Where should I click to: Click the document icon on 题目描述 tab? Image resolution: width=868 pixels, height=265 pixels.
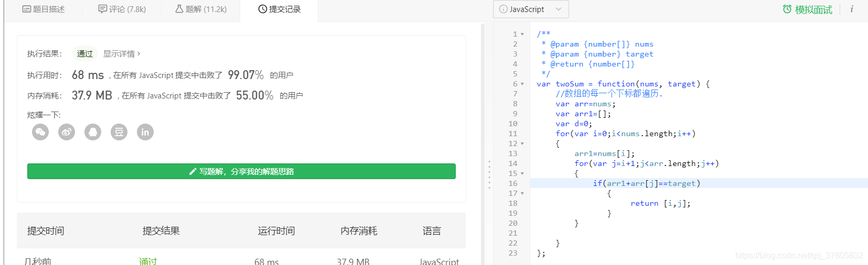click(x=27, y=9)
